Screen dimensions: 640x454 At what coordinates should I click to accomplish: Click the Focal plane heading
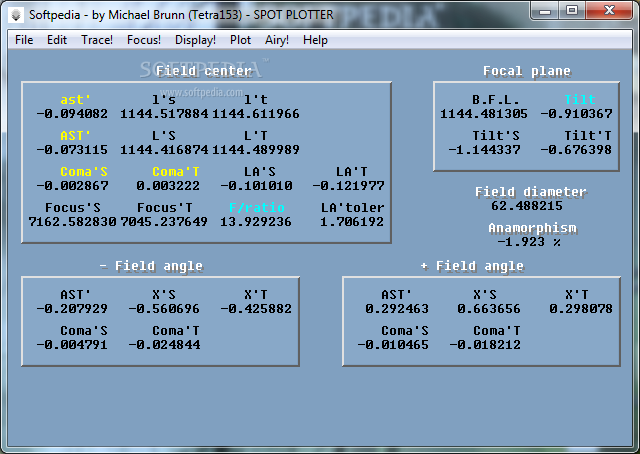527,71
